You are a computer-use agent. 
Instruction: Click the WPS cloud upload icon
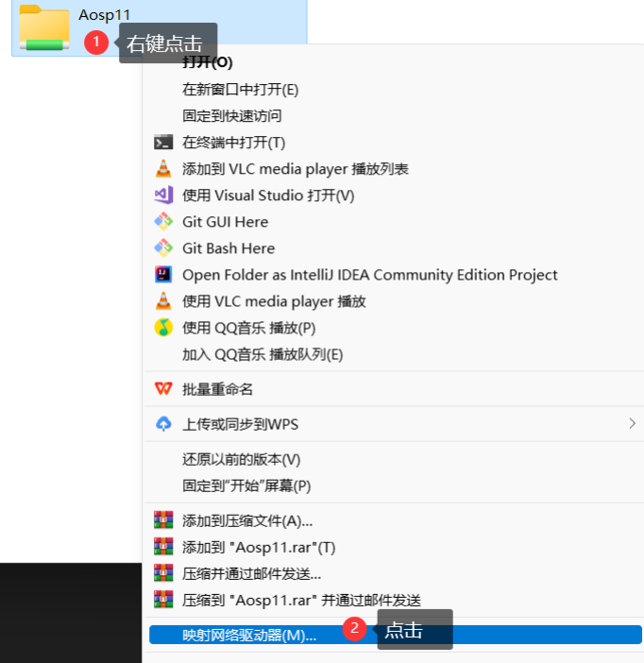tap(163, 424)
